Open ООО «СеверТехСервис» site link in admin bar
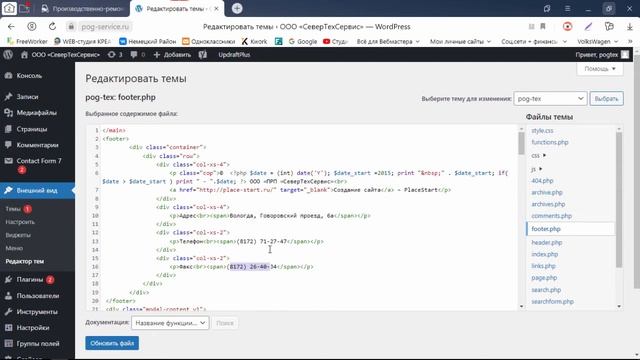Screen dimensions: 640x360 click(x=60, y=54)
